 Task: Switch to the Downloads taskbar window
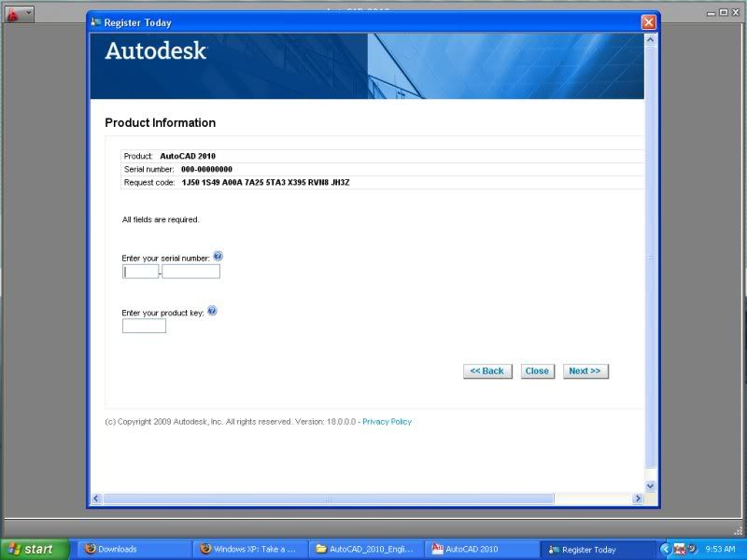click(x=134, y=549)
